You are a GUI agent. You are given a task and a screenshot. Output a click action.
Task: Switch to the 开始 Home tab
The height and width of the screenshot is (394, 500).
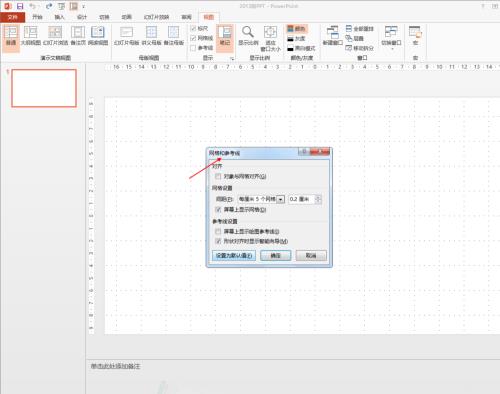37,17
